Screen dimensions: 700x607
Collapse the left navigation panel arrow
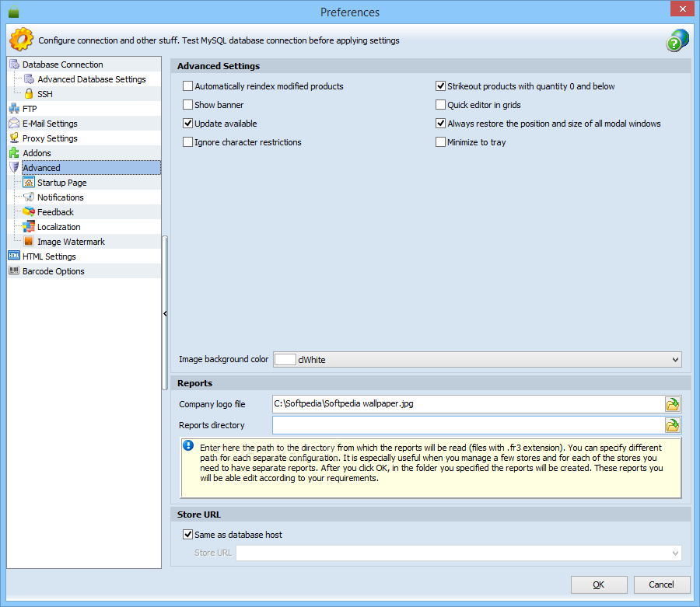point(165,313)
